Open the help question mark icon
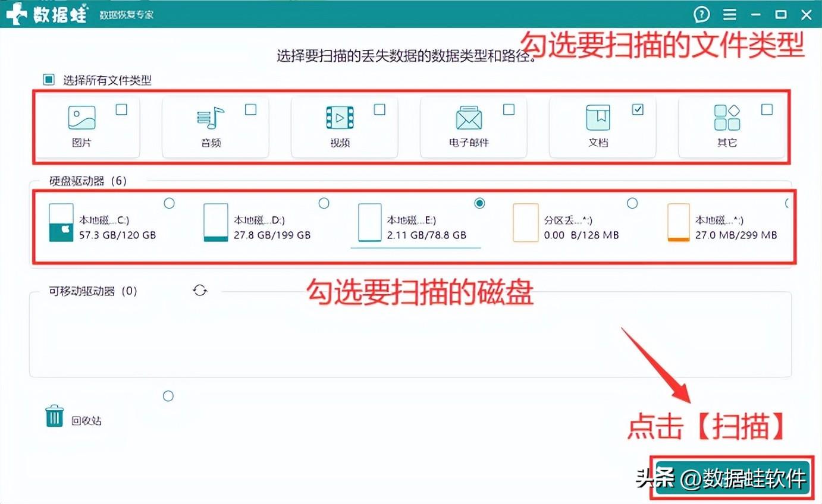Image resolution: width=822 pixels, height=504 pixels. [x=702, y=14]
